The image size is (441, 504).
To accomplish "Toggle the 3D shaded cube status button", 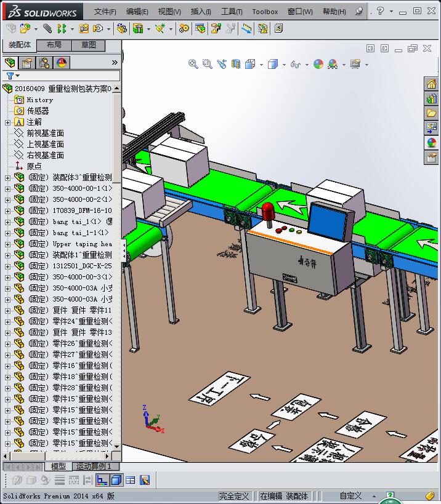I will pos(116,480).
